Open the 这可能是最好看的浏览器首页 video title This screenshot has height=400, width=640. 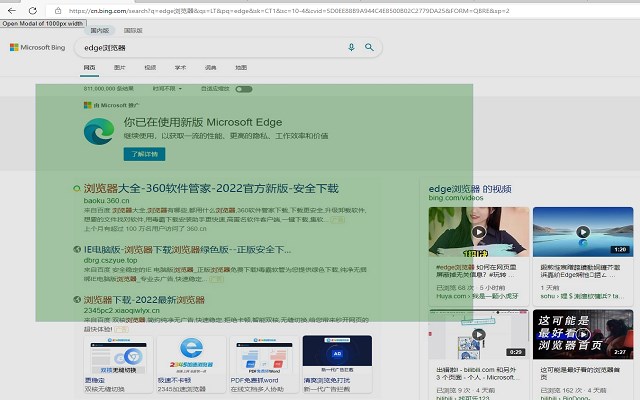click(580, 373)
